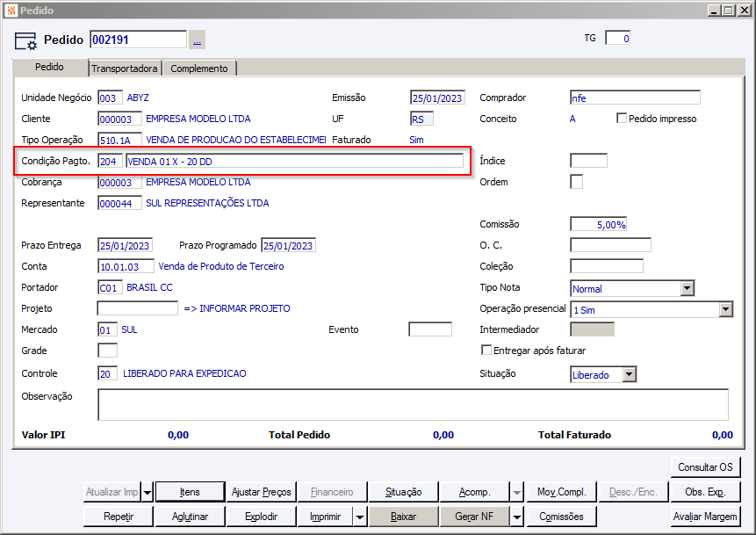Open the order lookup ellipsis button

(197, 40)
